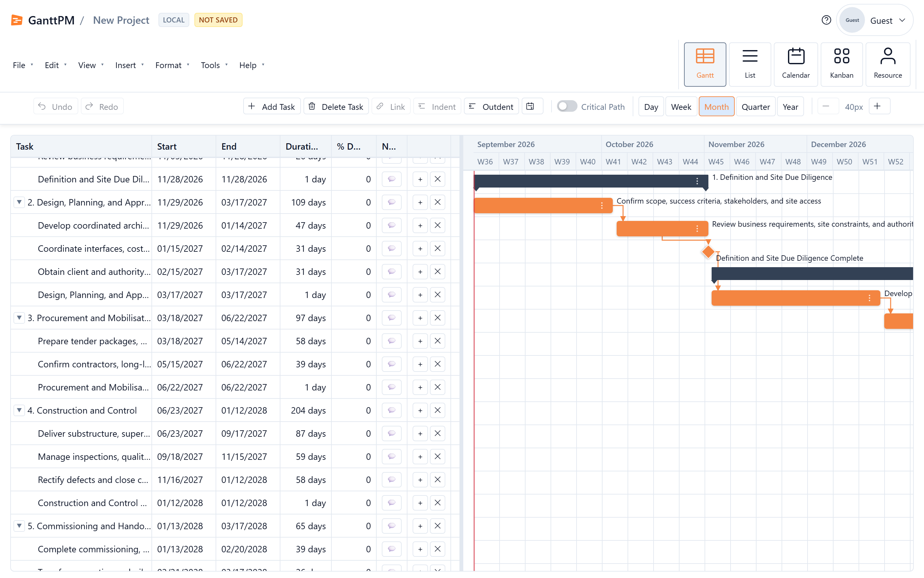Click the Task column header
The width and height of the screenshot is (924, 578).
point(81,146)
